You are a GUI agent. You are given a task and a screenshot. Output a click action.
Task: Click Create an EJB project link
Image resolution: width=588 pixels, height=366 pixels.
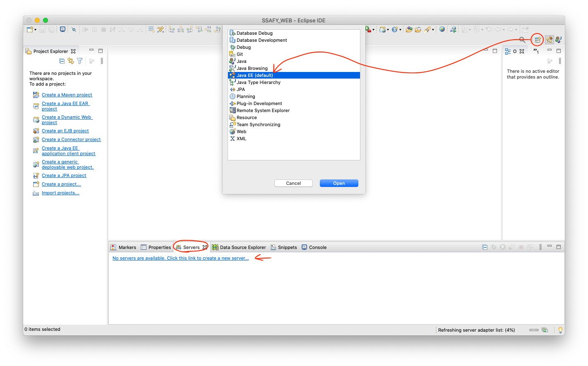(65, 131)
